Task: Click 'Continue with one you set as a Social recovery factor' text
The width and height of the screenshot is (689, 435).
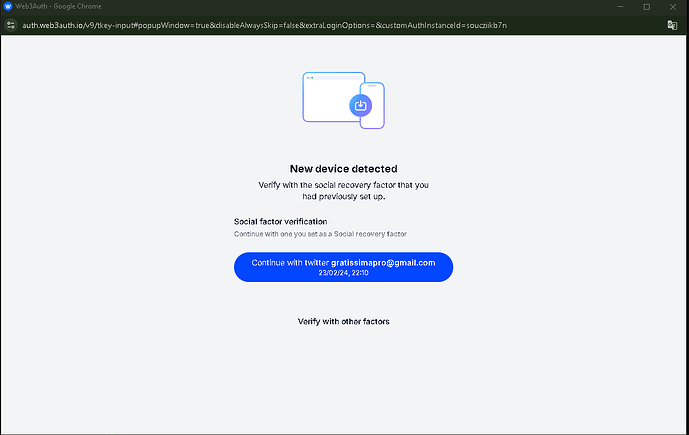Action: pyautogui.click(x=320, y=234)
